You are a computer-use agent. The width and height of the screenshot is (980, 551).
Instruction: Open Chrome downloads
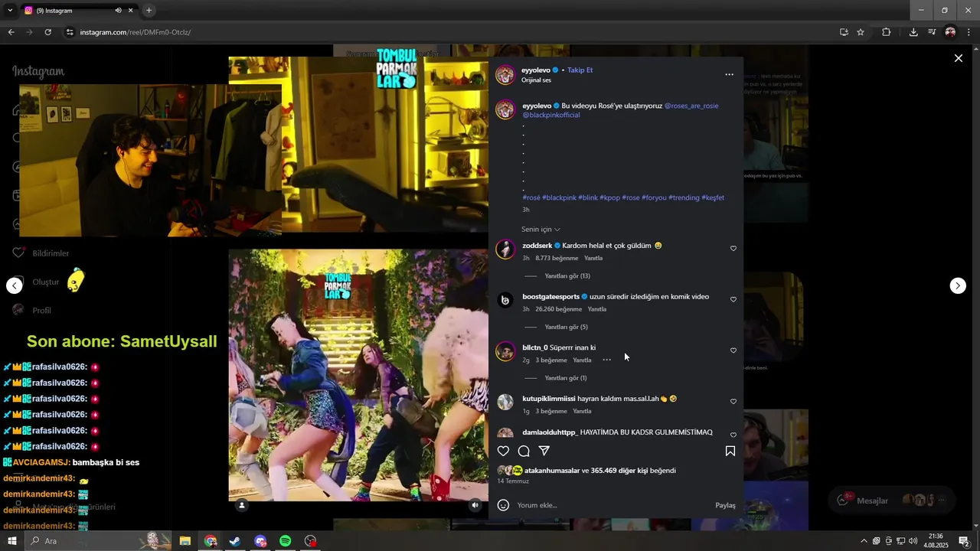click(x=913, y=32)
